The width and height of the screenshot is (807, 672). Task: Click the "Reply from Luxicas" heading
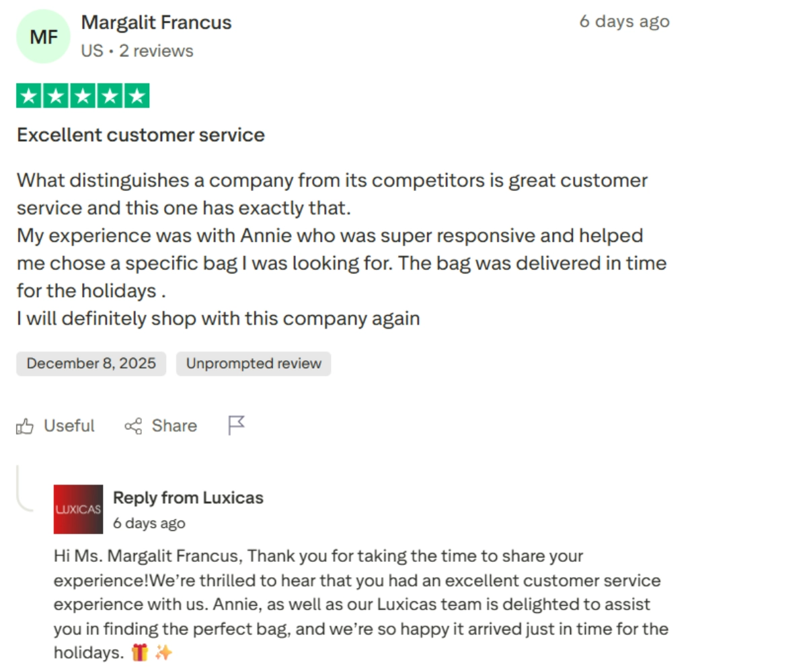tap(188, 498)
